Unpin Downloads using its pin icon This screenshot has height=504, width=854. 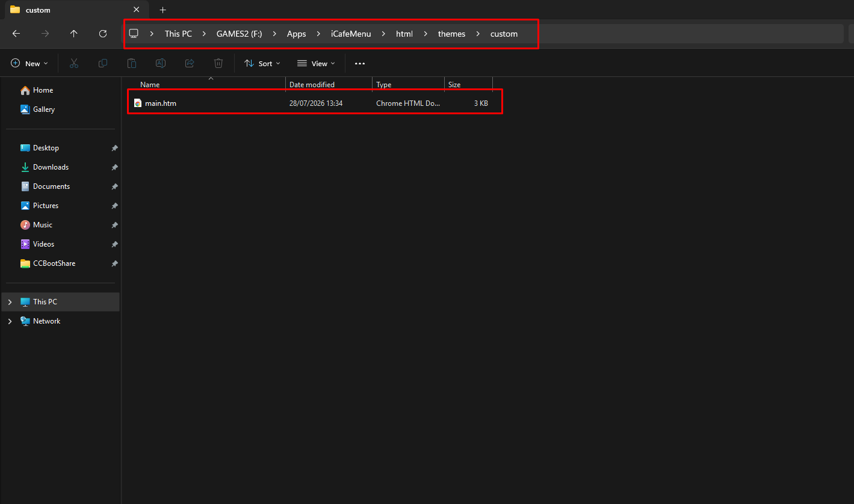(x=114, y=167)
